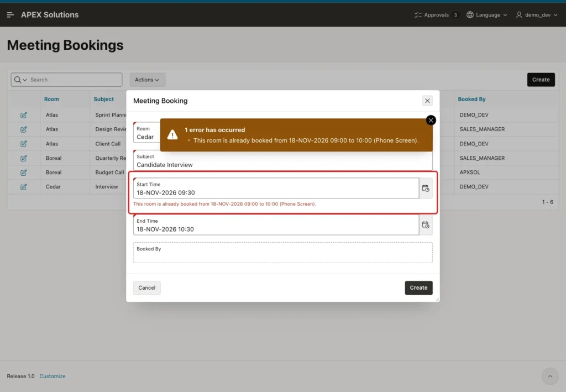
Task: Edit the Atlas Sprint Planning row
Action: tap(23, 115)
